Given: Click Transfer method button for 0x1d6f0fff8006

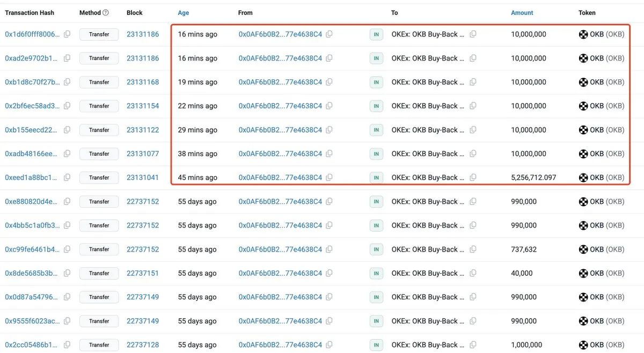Looking at the screenshot, I should click(x=99, y=34).
